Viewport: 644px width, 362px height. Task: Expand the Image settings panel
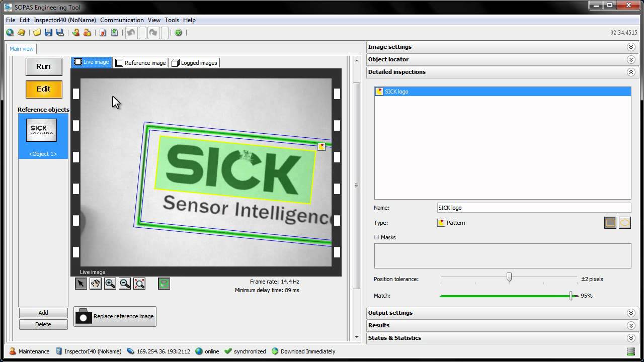(631, 47)
